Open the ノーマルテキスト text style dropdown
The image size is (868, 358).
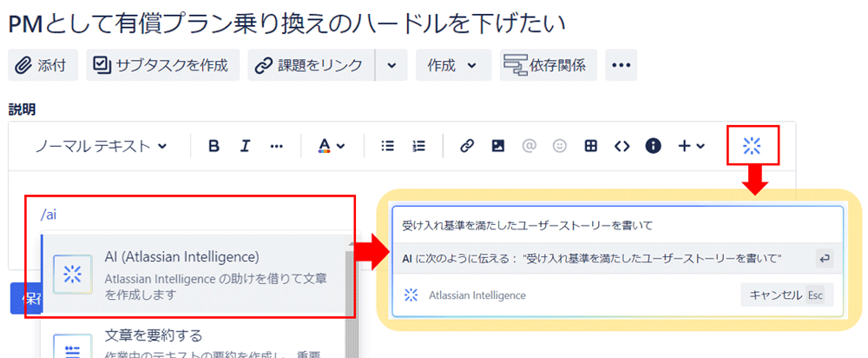pyautogui.click(x=102, y=146)
